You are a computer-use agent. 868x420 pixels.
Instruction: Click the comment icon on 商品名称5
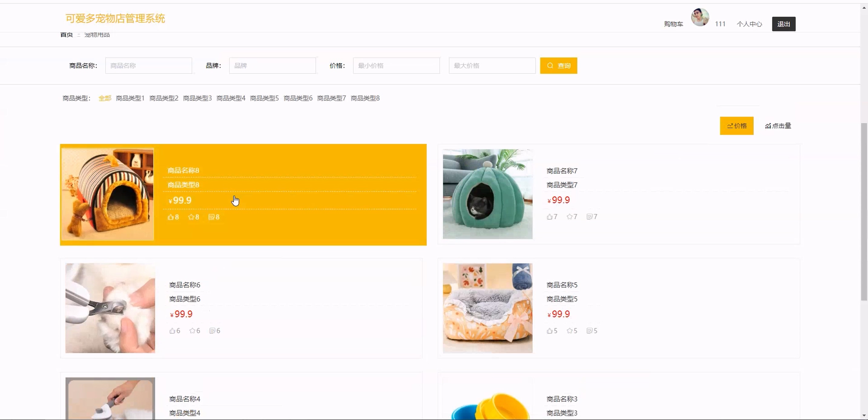589,331
